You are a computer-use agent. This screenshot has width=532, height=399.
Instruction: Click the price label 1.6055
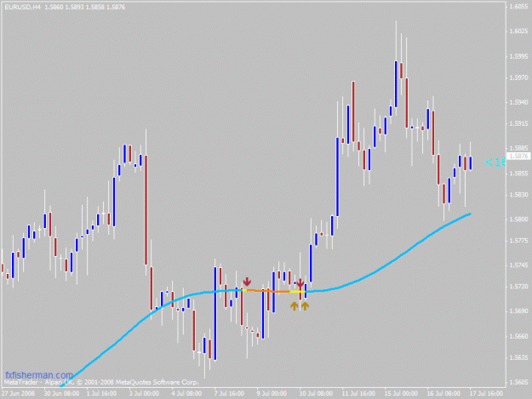[x=518, y=7]
